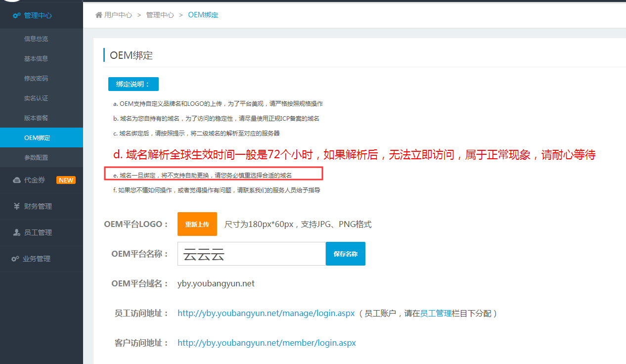Select 基本信息 sidebar item

click(x=36, y=59)
